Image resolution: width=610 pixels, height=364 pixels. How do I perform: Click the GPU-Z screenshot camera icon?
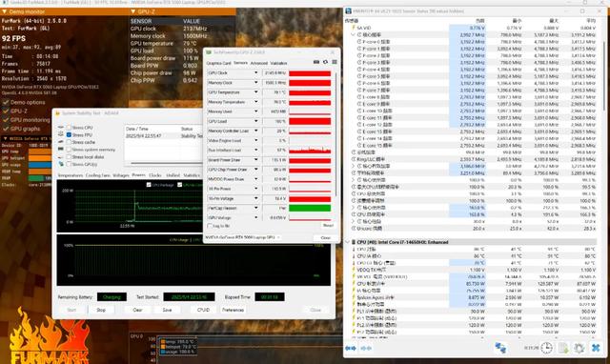316,62
